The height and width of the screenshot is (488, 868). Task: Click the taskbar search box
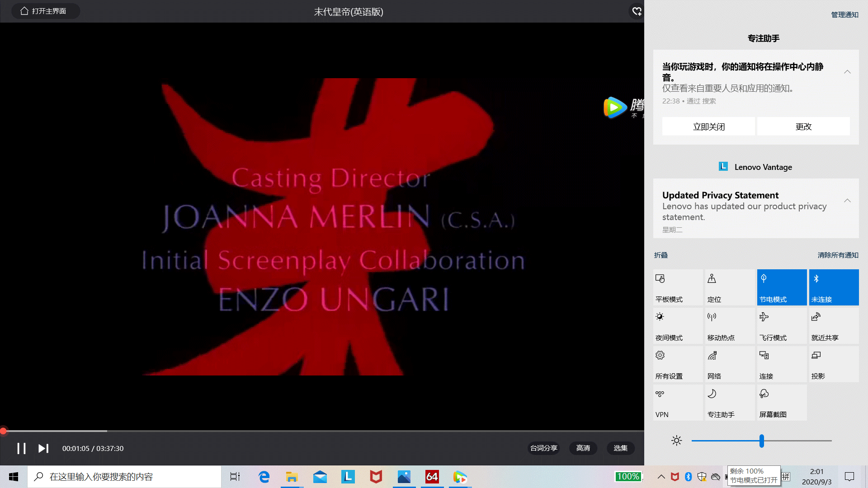point(124,477)
